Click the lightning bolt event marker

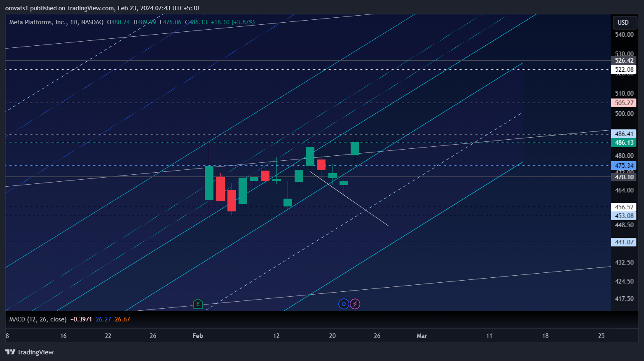pos(355,304)
